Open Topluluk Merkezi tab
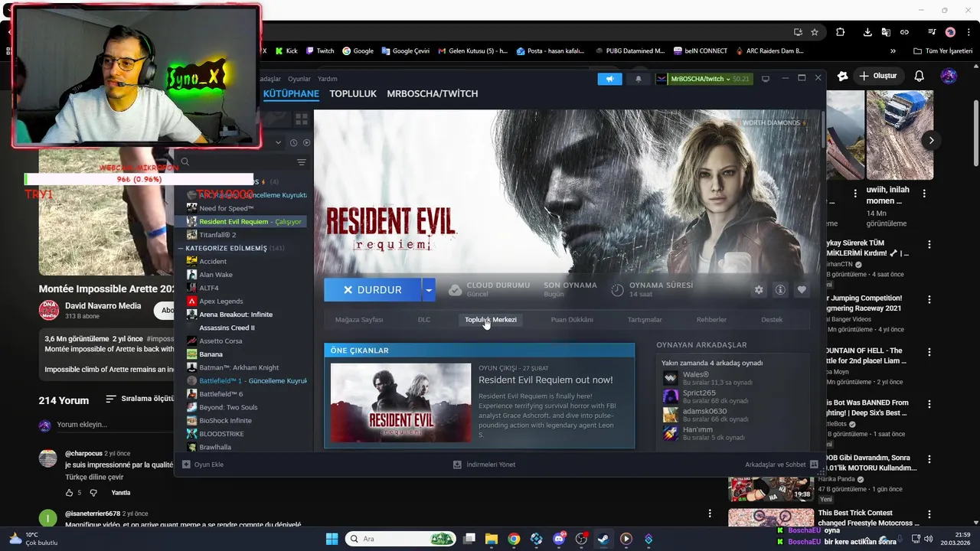Screen dimensions: 980x551 pyautogui.click(x=491, y=320)
